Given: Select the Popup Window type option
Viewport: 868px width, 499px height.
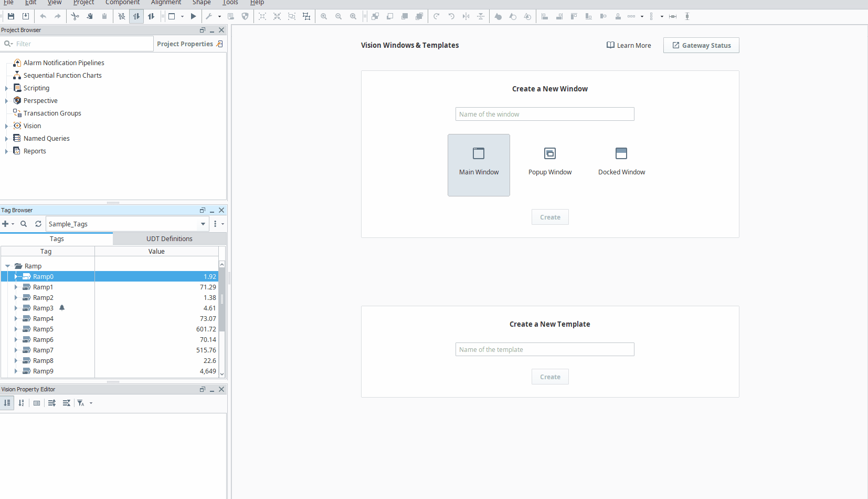Looking at the screenshot, I should point(550,160).
